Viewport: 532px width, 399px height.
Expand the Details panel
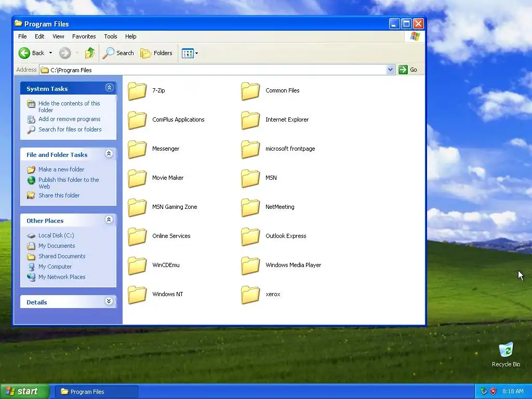(x=109, y=301)
